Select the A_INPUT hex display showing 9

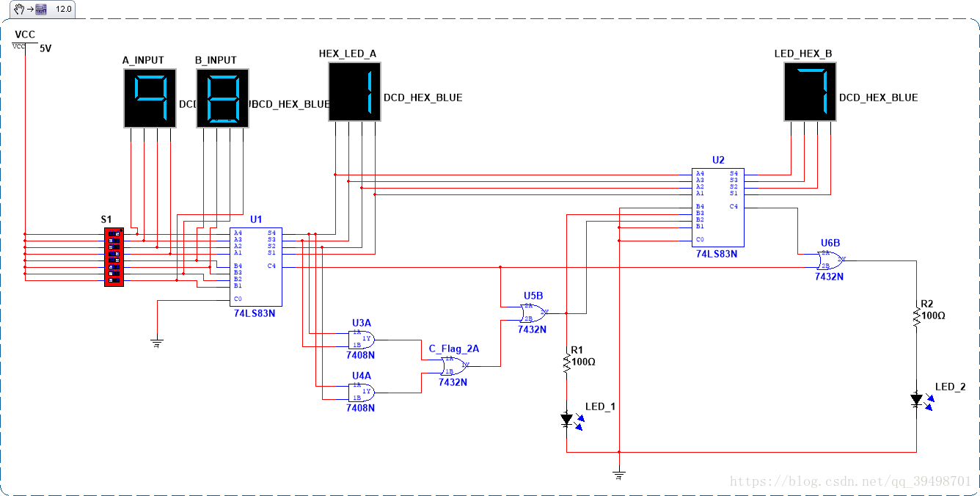click(x=150, y=98)
